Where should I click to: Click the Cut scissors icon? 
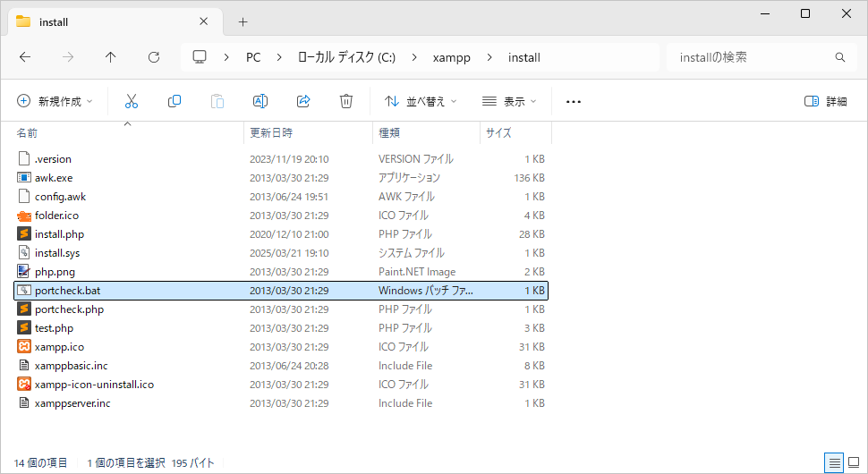click(132, 101)
